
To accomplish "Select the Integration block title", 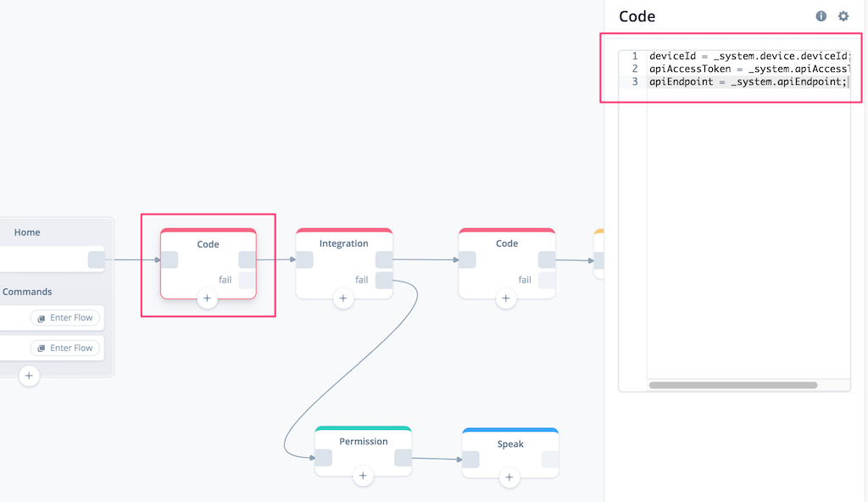I will pyautogui.click(x=344, y=243).
